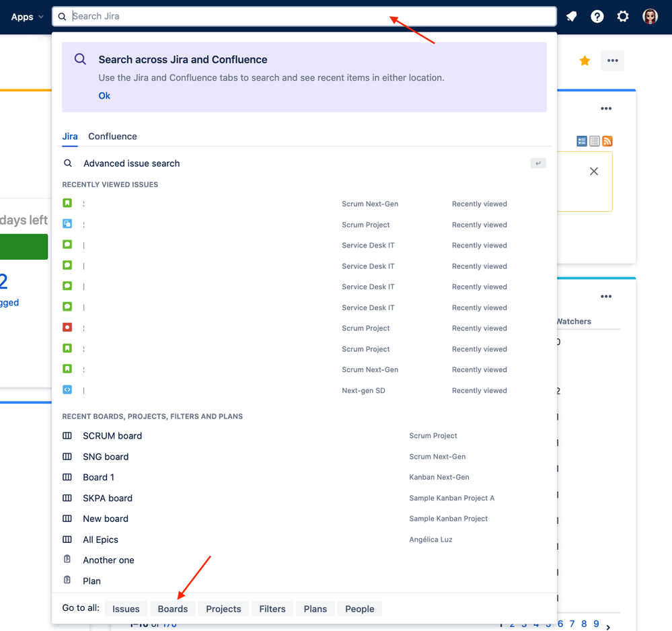Viewport: 672px width, 631px height.
Task: Click the gold star favorite icon
Action: 585,61
